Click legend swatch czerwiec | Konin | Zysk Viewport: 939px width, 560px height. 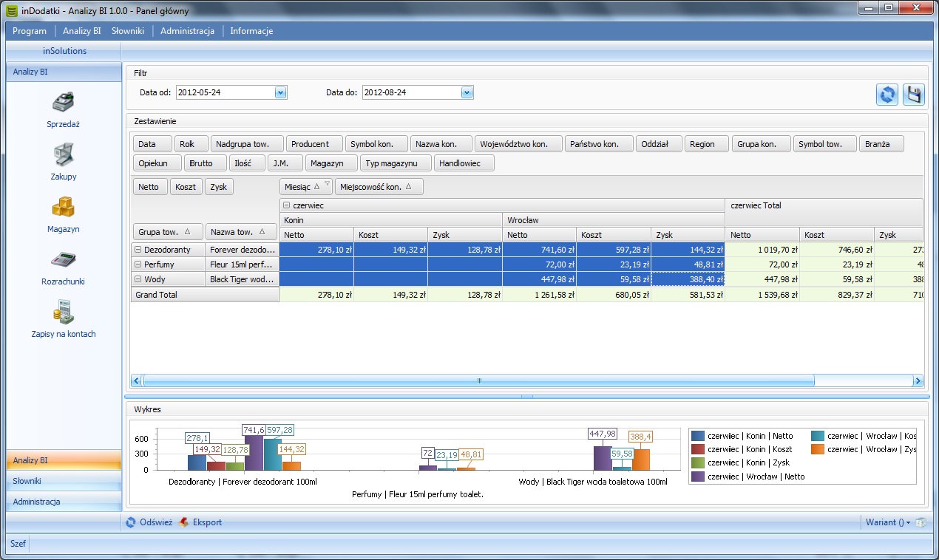[698, 462]
